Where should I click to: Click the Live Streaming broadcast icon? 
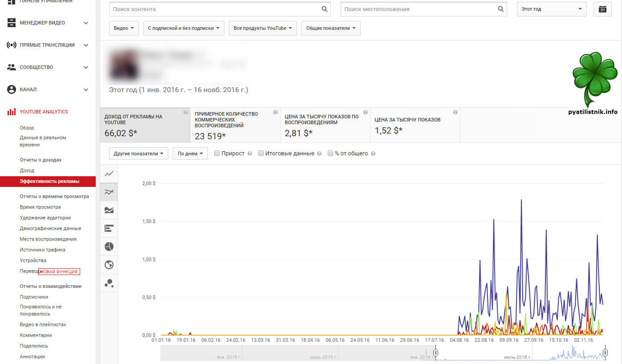click(x=12, y=45)
